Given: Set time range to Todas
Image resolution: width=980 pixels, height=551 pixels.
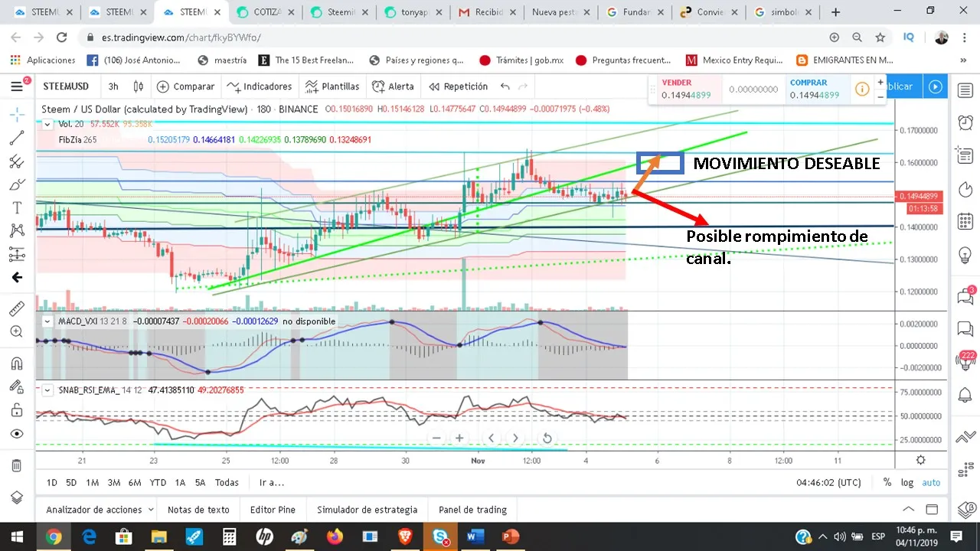Looking at the screenshot, I should (227, 483).
